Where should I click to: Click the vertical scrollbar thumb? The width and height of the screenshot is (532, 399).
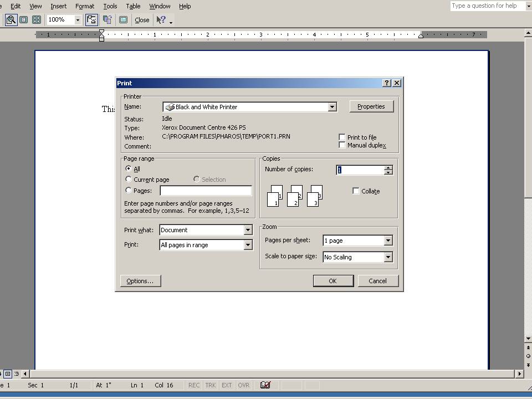(528, 117)
